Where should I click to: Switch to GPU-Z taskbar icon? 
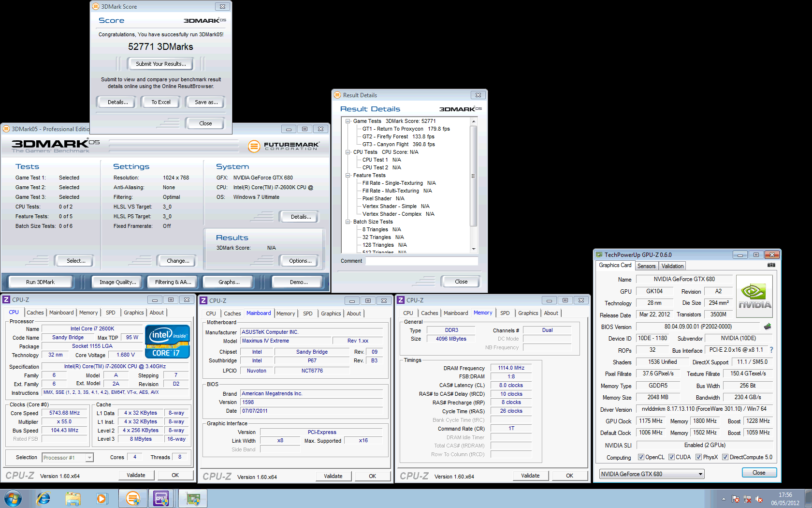[193, 498]
